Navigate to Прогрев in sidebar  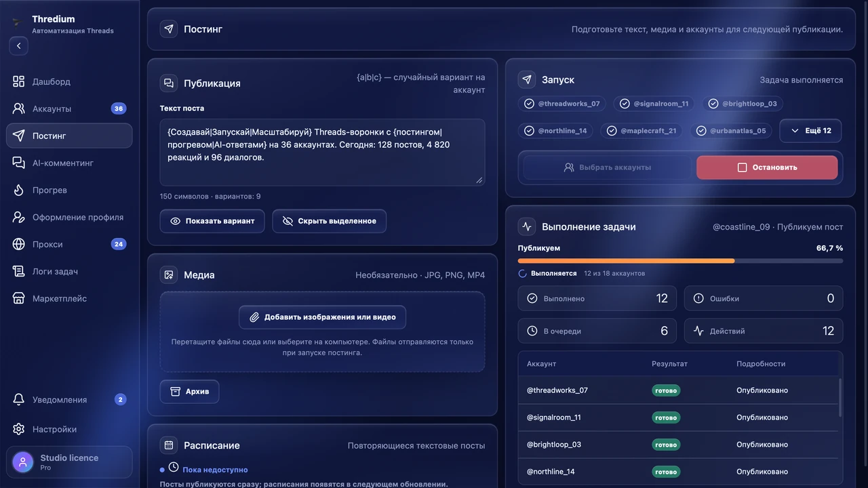(x=69, y=190)
